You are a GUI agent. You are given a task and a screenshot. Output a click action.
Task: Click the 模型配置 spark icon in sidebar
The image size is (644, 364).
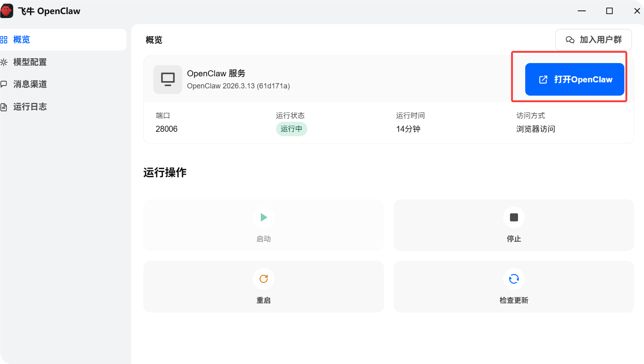pyautogui.click(x=4, y=62)
